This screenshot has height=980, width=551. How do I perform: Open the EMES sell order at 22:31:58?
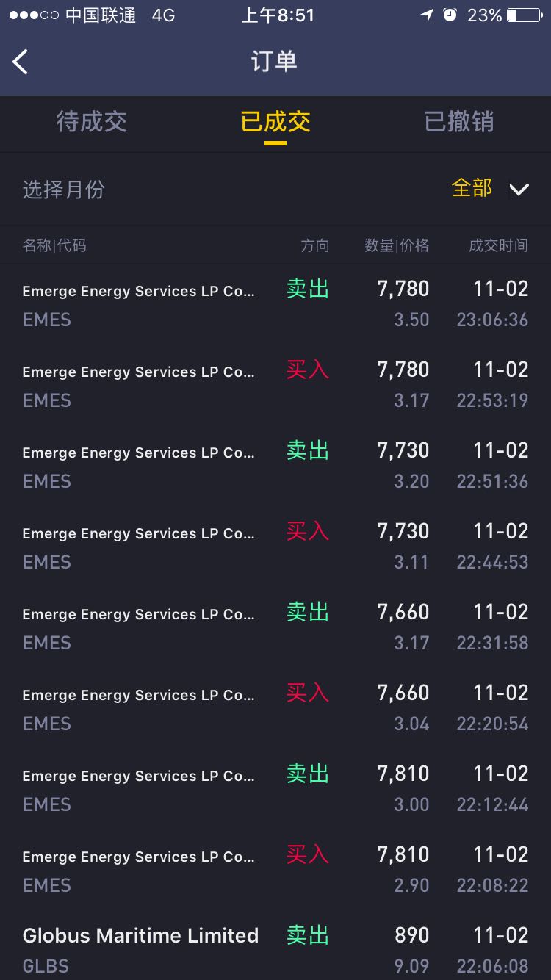point(275,627)
